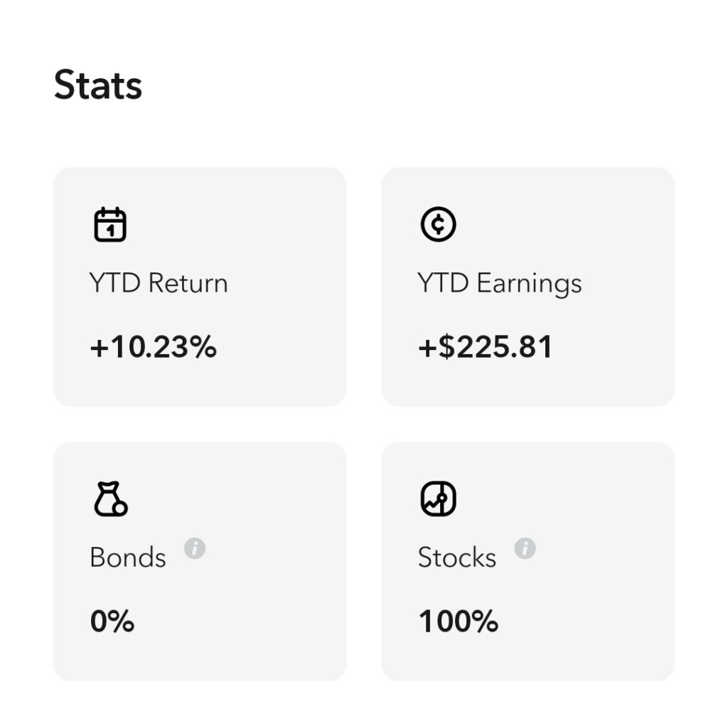Open the info tooltip next to Bonds
The width and height of the screenshot is (728, 719).
[195, 548]
